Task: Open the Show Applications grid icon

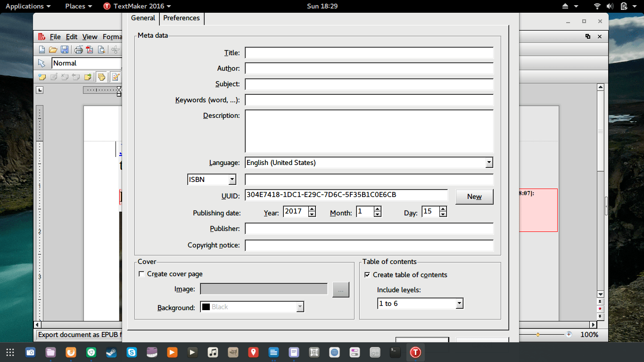Action: pyautogui.click(x=10, y=352)
